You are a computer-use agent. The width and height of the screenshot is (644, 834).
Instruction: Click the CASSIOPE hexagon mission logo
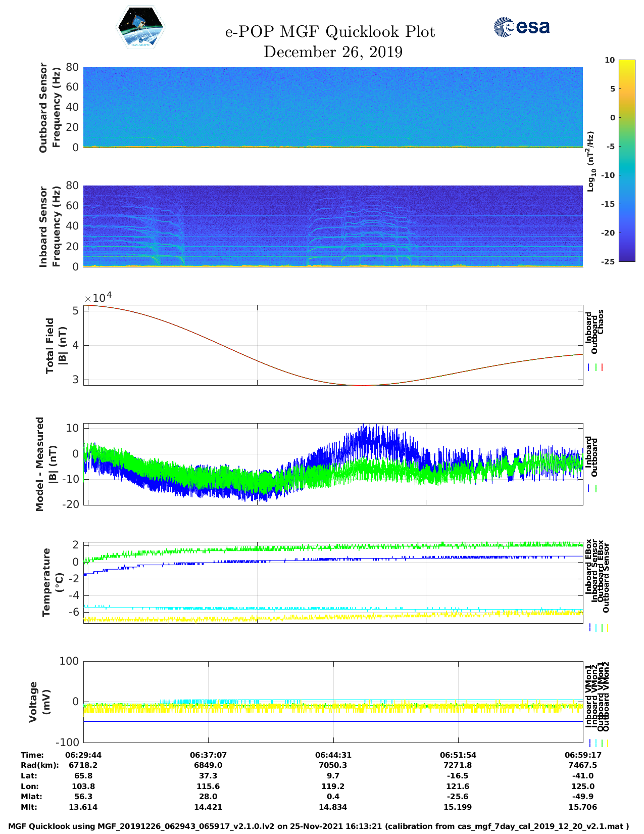tap(141, 27)
